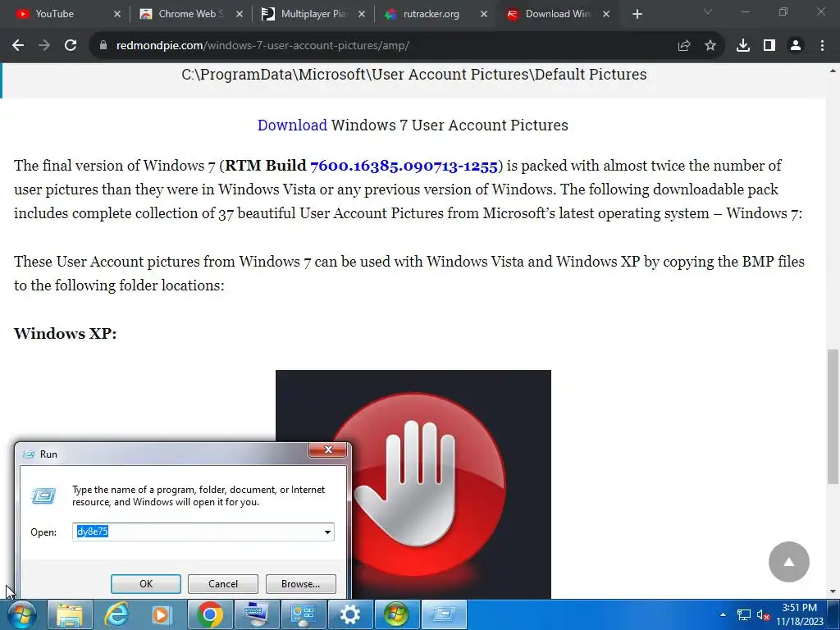
Task: Open Windows Explorer from the taskbar
Action: (x=71, y=614)
